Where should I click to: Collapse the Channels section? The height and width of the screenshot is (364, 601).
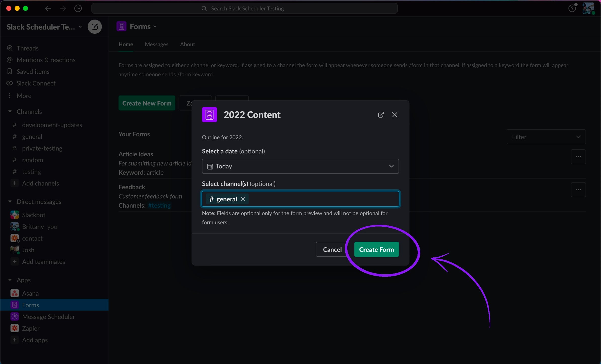(10, 111)
